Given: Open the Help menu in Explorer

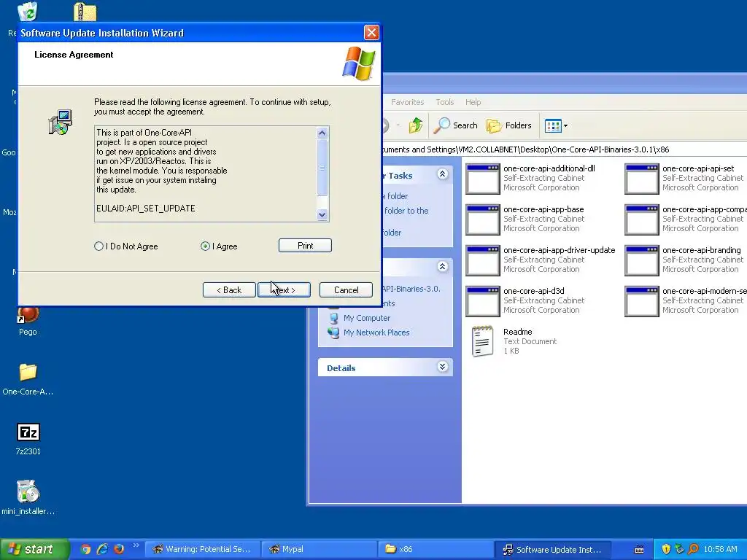Looking at the screenshot, I should coord(473,102).
